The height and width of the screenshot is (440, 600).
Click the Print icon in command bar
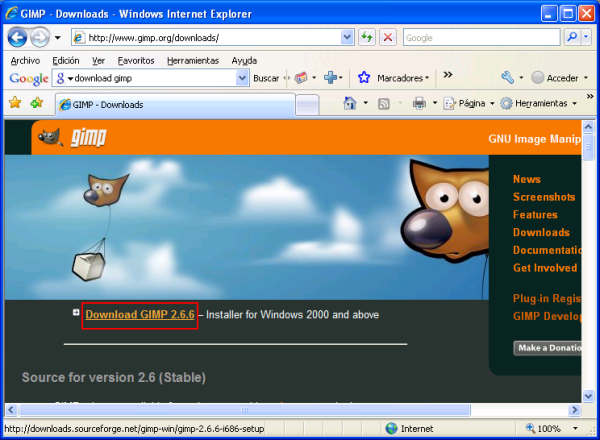tap(420, 103)
